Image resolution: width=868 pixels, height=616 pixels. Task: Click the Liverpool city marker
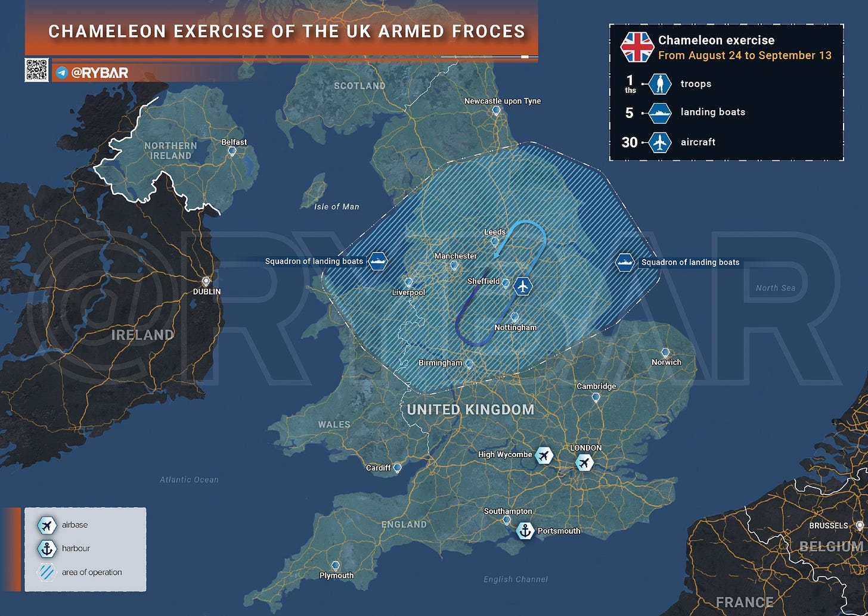(408, 282)
